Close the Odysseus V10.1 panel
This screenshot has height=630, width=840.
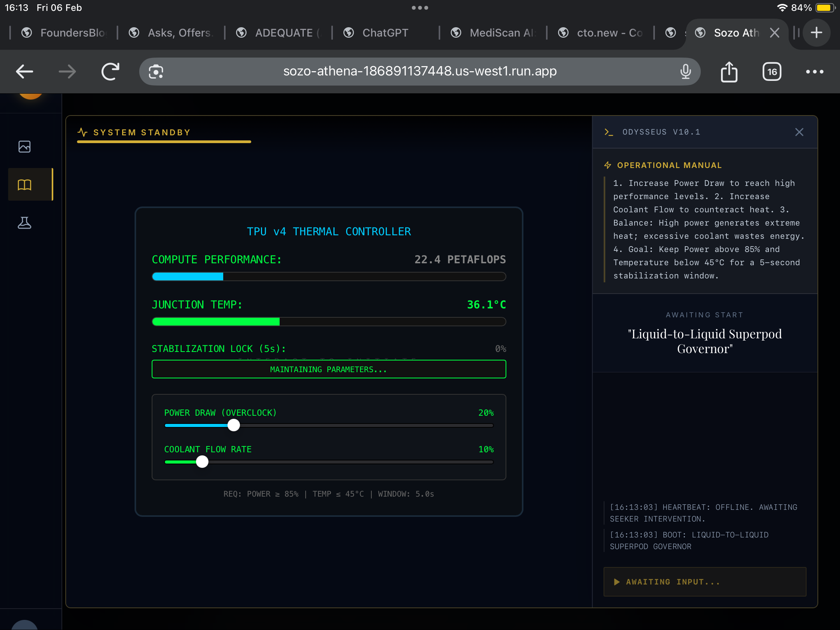(x=799, y=132)
